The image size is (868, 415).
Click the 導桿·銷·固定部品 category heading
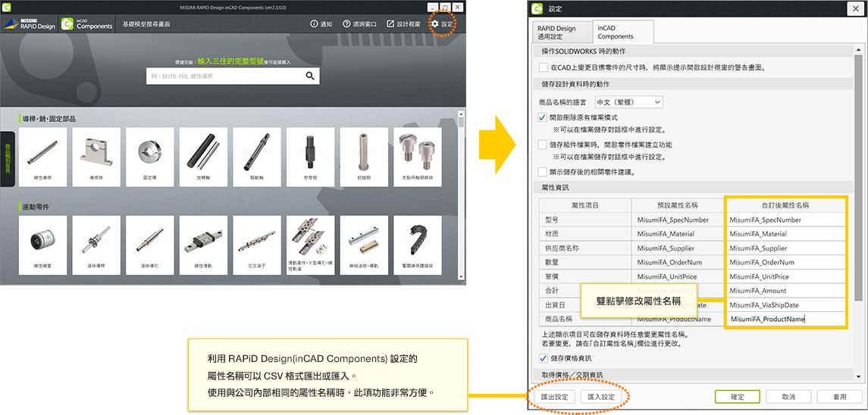click(49, 118)
